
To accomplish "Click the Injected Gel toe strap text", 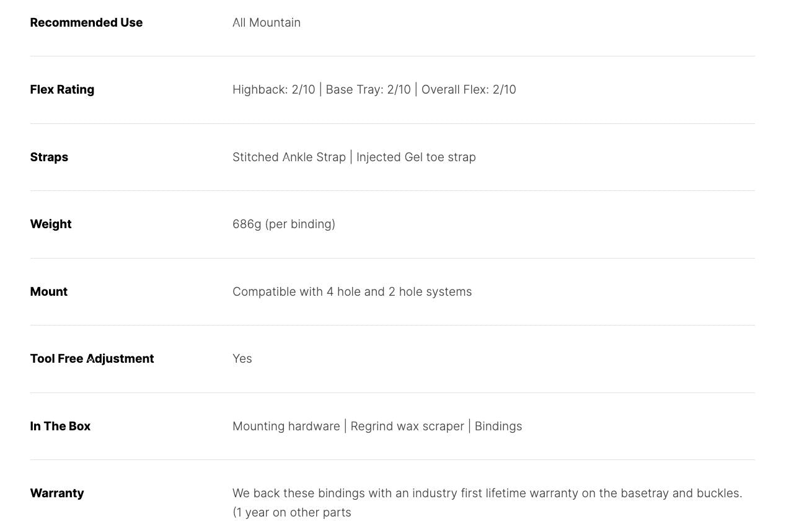I will point(416,157).
